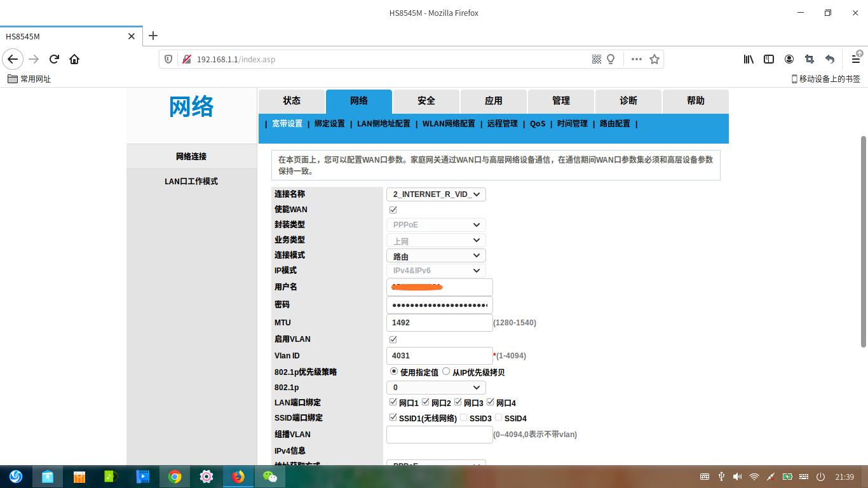This screenshot has height=488, width=868.
Task: Switch to the 安全 tab
Action: point(426,100)
